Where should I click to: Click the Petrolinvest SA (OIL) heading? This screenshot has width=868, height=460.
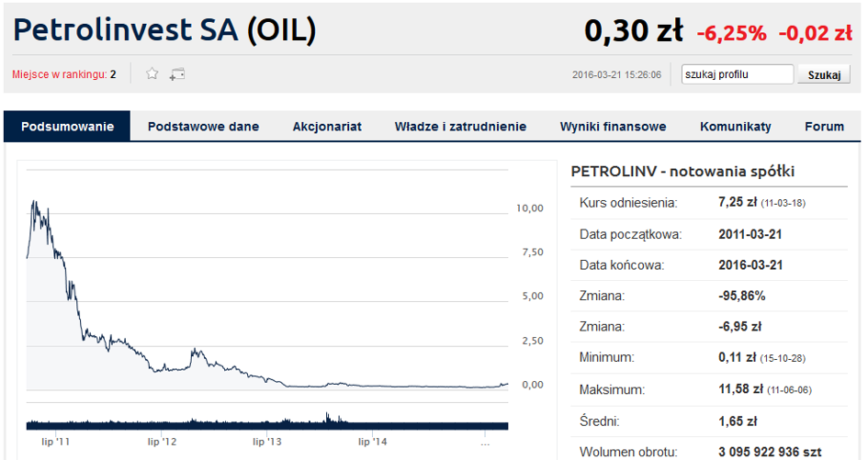click(164, 29)
